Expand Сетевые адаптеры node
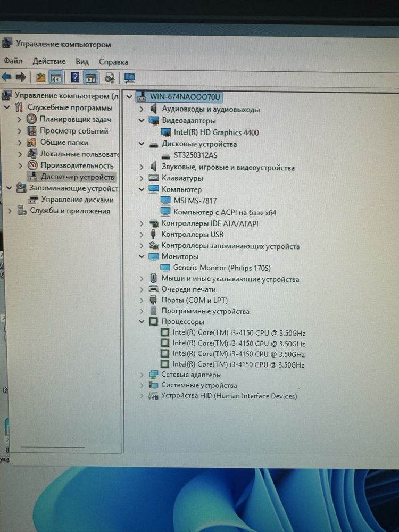Viewport: 399px width, 532px height. (x=141, y=375)
